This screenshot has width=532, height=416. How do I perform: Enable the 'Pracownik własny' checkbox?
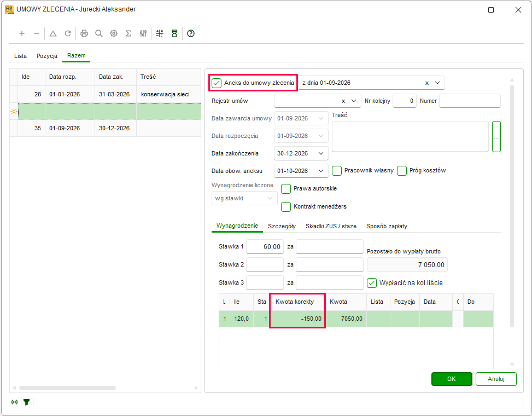coord(337,170)
